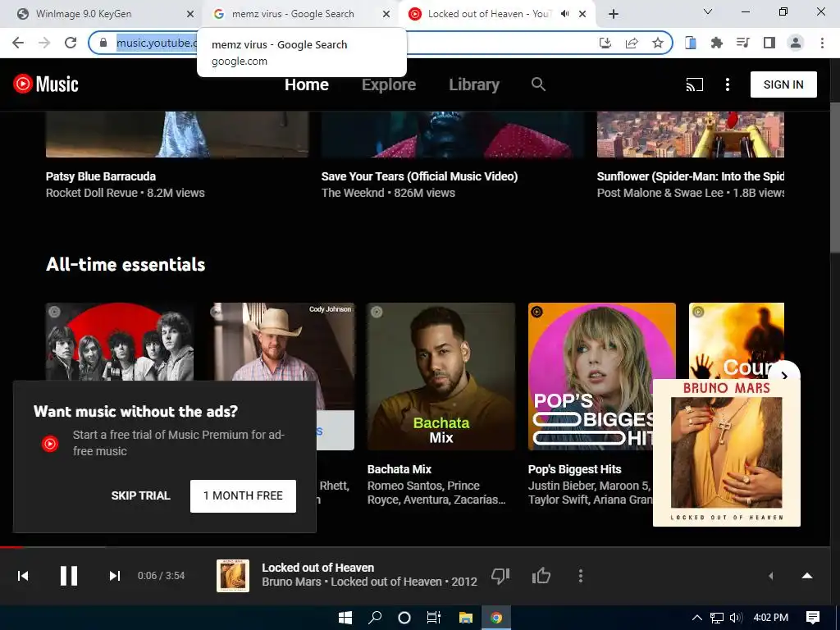Image resolution: width=840 pixels, height=630 pixels.
Task: Toggle Chrome side panel
Action: pyautogui.click(x=769, y=43)
